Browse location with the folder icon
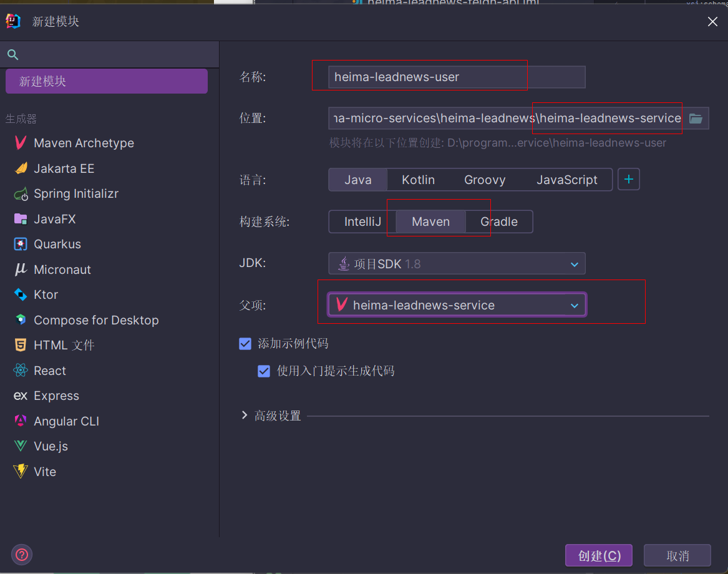Viewport: 728px width, 574px height. (696, 119)
